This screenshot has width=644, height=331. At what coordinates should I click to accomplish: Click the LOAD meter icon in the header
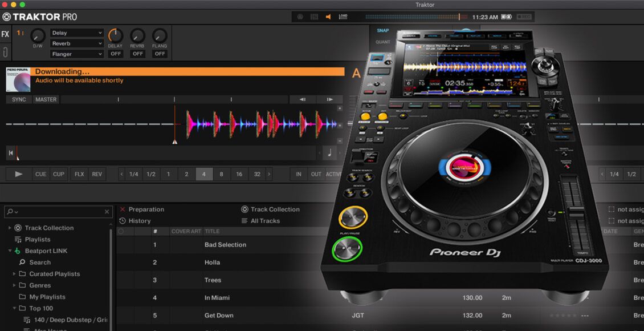pyautogui.click(x=342, y=17)
